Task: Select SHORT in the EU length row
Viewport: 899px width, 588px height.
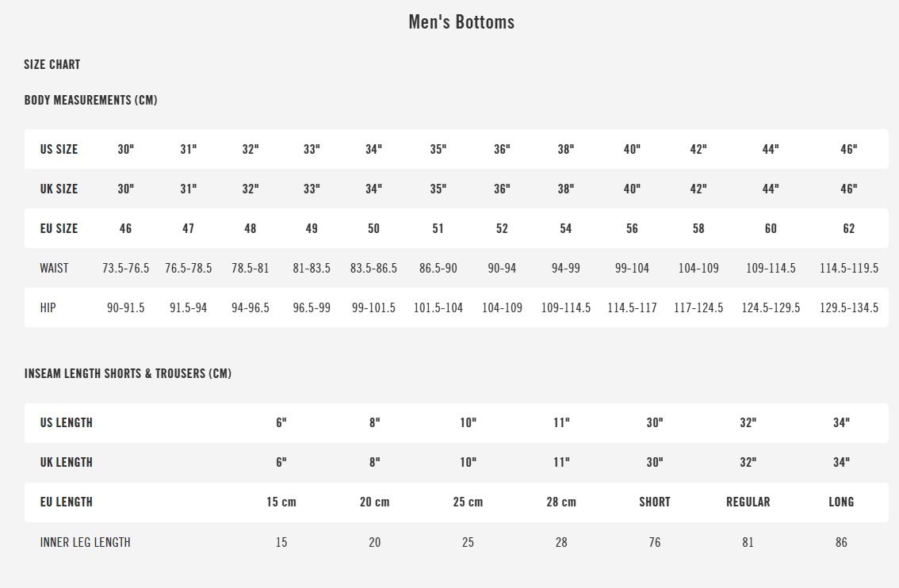Action: point(654,502)
